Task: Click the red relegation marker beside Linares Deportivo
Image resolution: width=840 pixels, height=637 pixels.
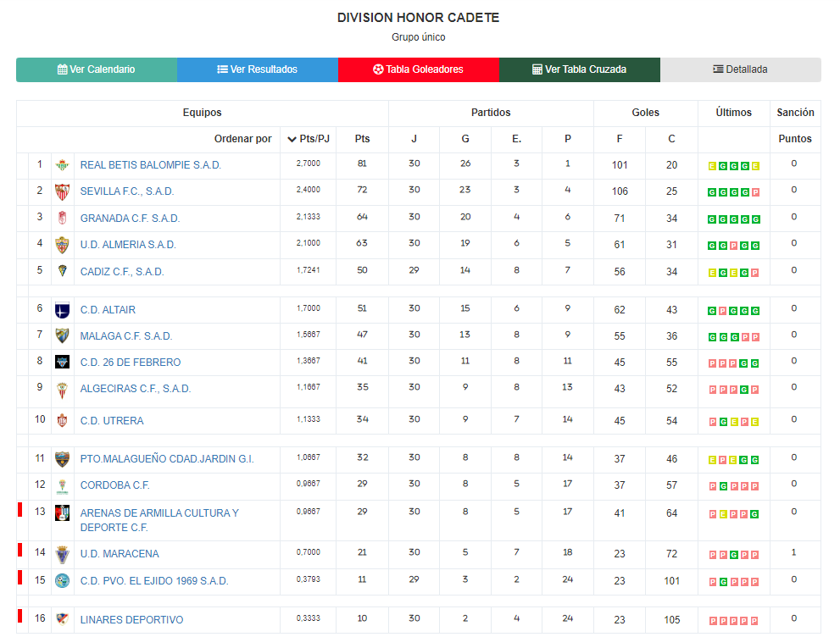Action: 19,616
